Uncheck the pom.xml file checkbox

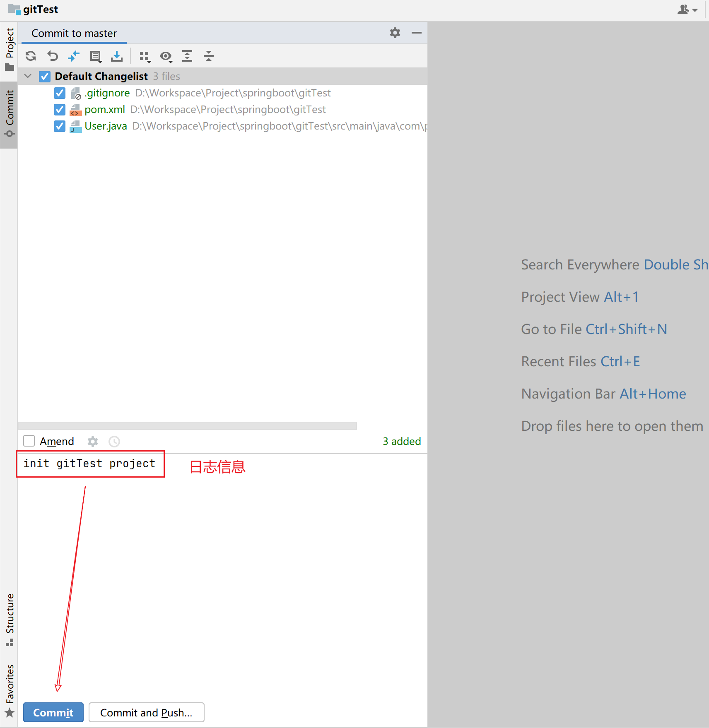point(60,110)
